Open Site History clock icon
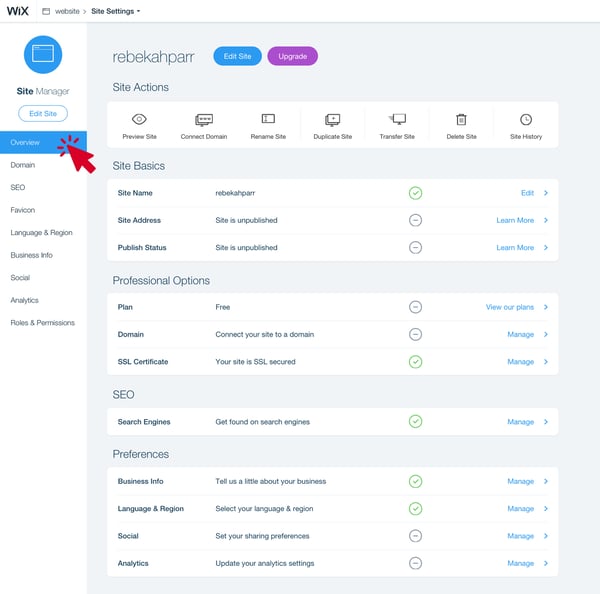The image size is (600, 594). click(x=526, y=119)
